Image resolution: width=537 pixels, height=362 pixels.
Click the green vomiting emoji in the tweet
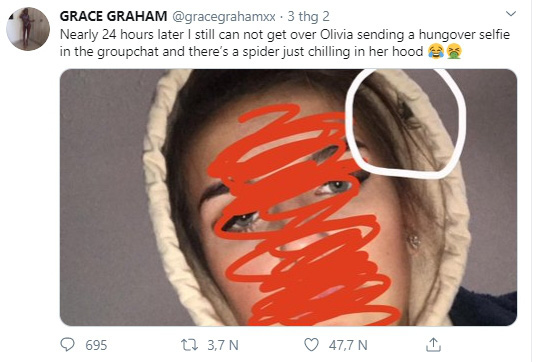(x=454, y=51)
